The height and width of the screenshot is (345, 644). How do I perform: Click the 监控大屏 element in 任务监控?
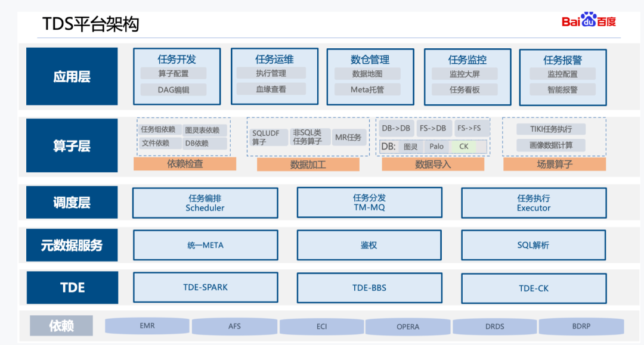[x=466, y=76]
